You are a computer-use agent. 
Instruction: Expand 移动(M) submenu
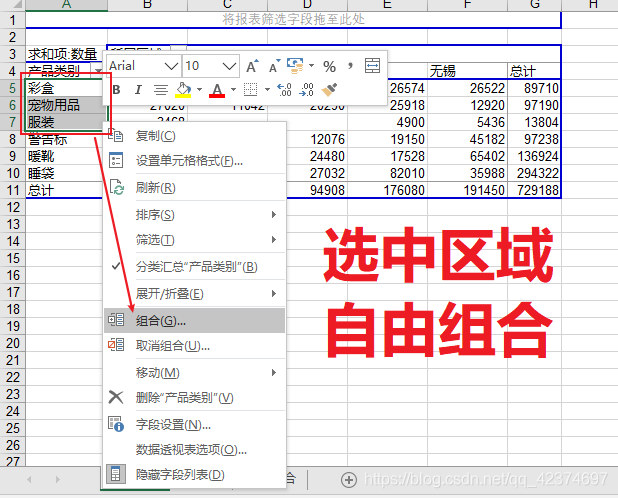pyautogui.click(x=194, y=372)
